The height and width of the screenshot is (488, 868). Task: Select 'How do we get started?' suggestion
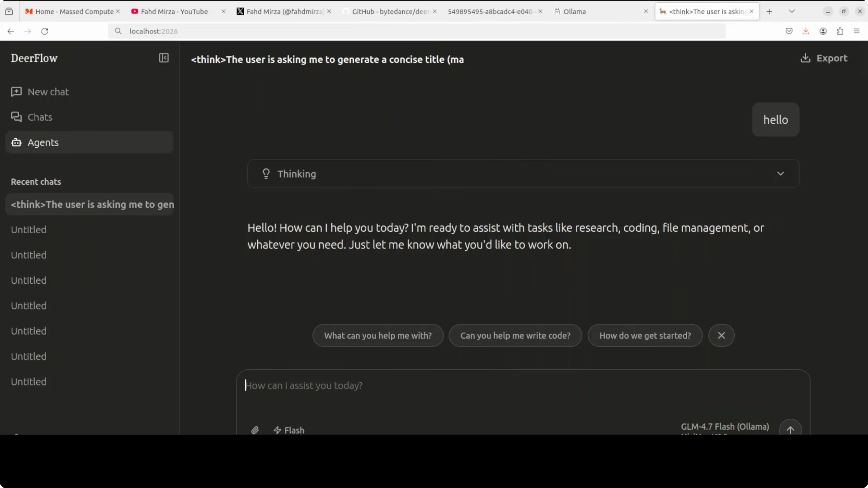click(645, 335)
